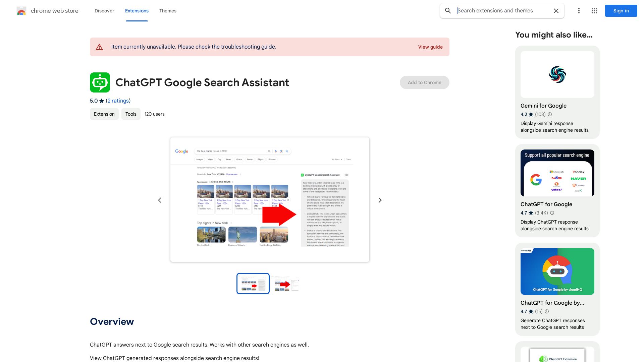Image resolution: width=644 pixels, height=362 pixels.
Task: Go to the Discover tab
Action: (104, 11)
